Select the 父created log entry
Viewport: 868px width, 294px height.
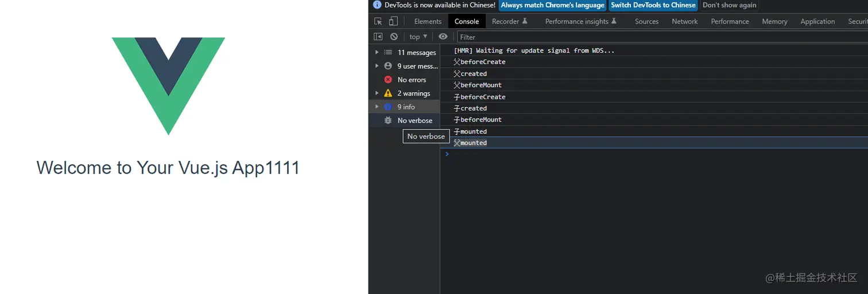654,73
